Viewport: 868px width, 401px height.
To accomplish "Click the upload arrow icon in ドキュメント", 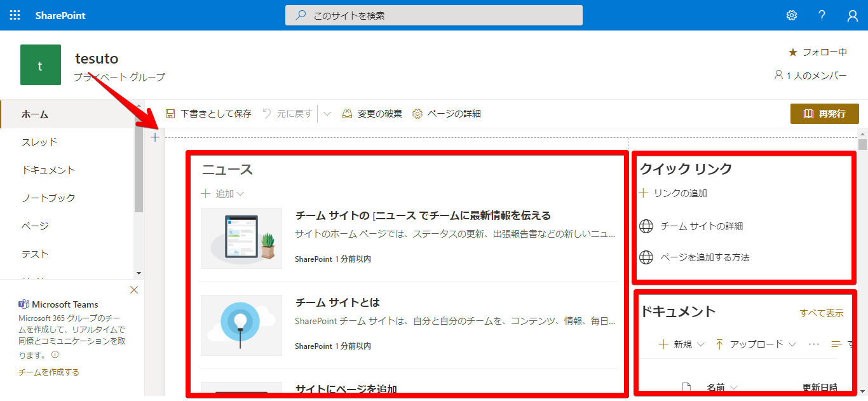I will (720, 344).
